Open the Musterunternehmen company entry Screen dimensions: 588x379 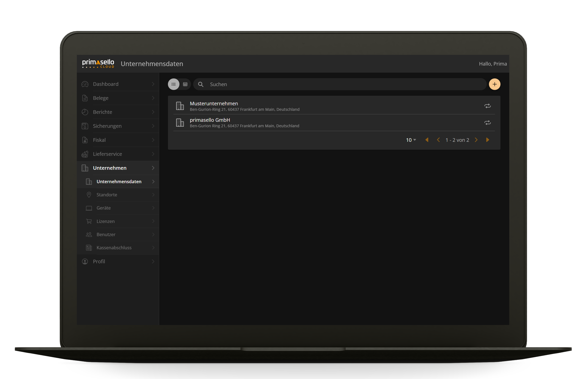214,103
